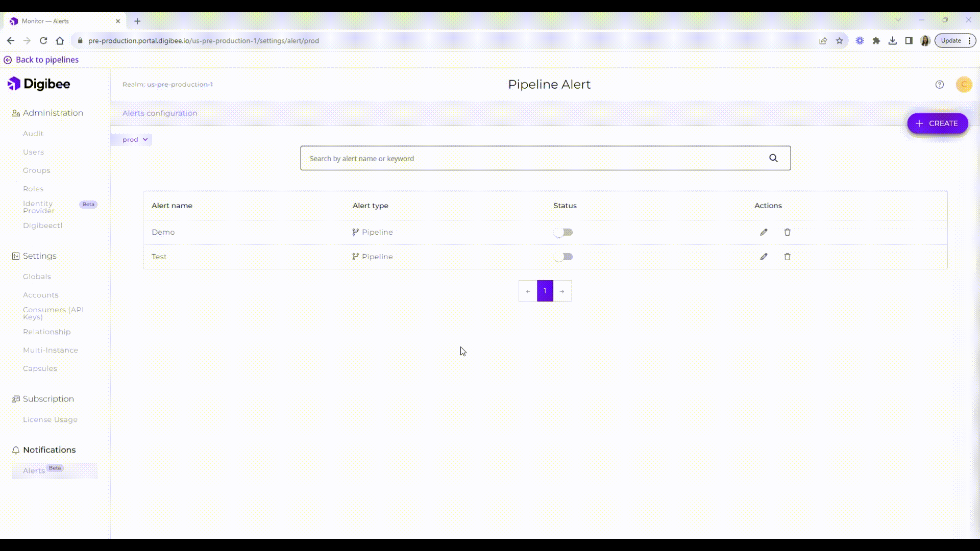The width and height of the screenshot is (980, 551).
Task: Delete the Test alert with trash icon
Action: (x=787, y=257)
